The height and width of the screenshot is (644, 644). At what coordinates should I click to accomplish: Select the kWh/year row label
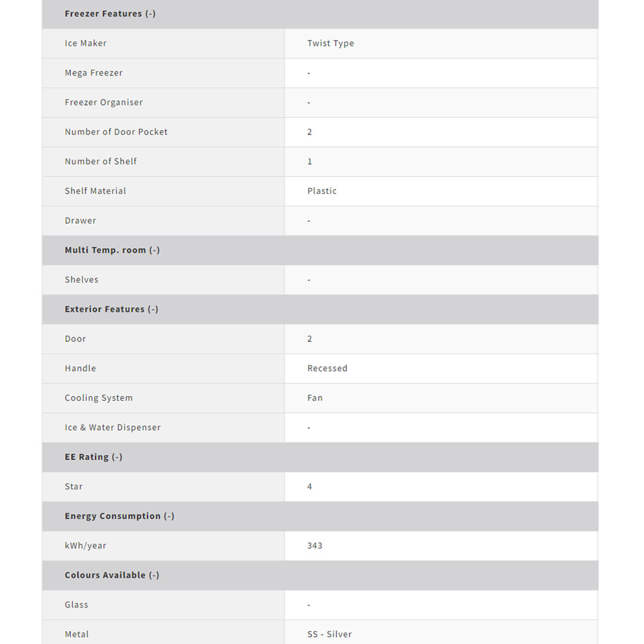click(85, 546)
